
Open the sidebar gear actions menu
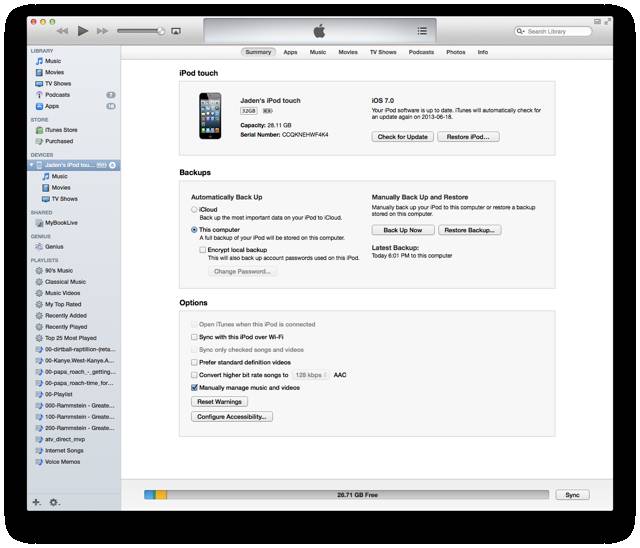pyautogui.click(x=54, y=502)
